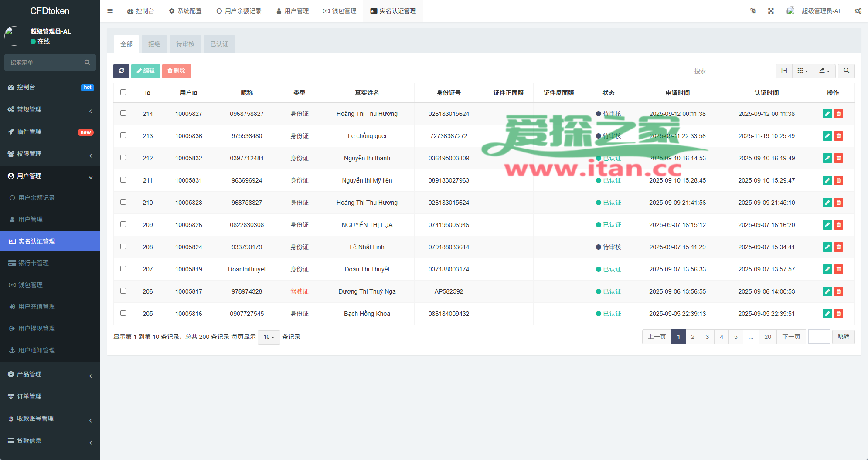The image size is (868, 460).
Task: Click the red 删除 button
Action: pyautogui.click(x=176, y=71)
